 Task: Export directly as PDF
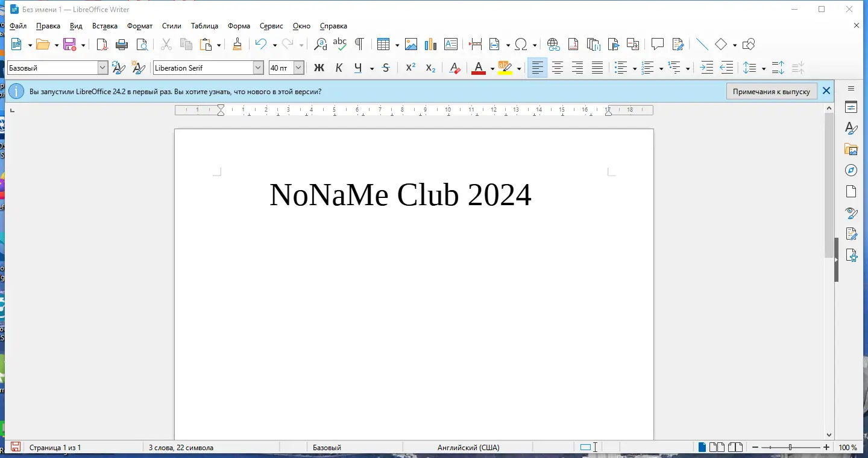[102, 44]
